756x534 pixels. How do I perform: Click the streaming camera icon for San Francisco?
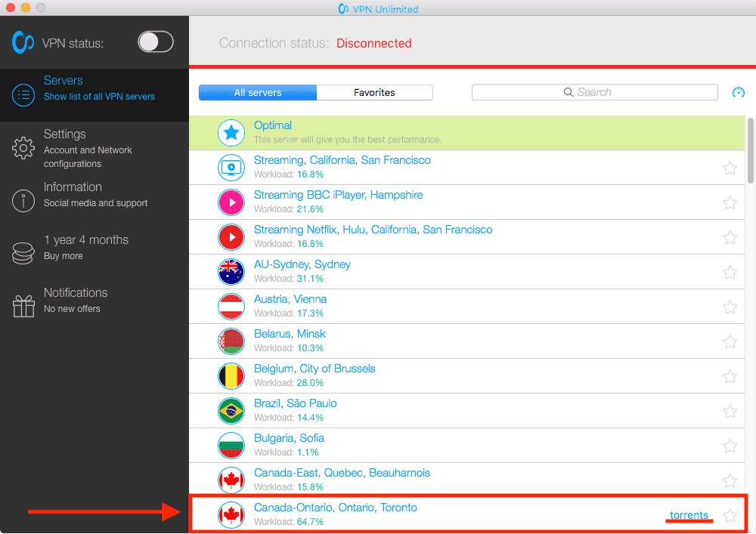click(231, 167)
